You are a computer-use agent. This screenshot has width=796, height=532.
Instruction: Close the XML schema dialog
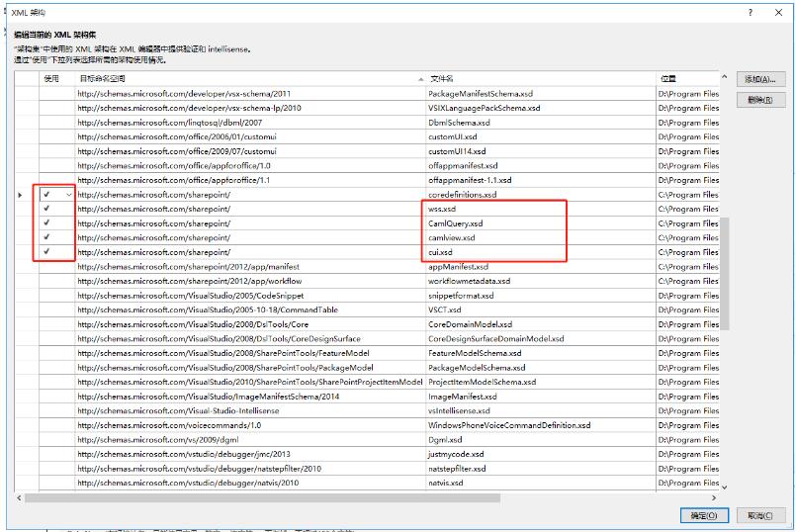coord(779,13)
